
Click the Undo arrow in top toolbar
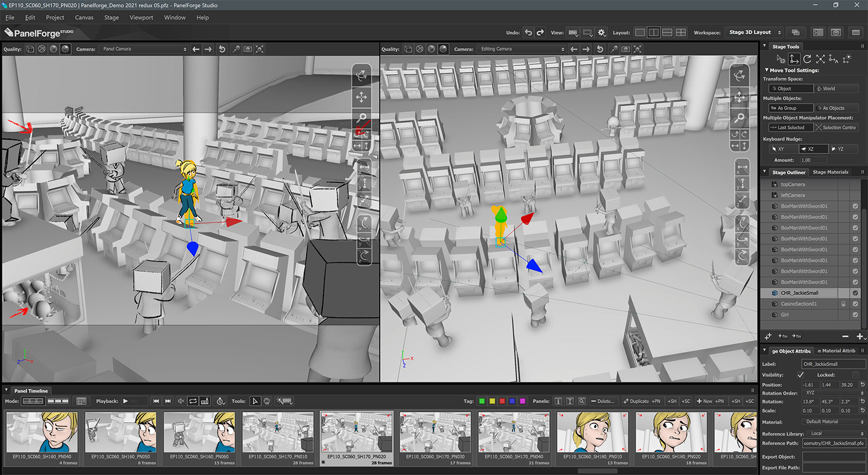pyautogui.click(x=528, y=32)
